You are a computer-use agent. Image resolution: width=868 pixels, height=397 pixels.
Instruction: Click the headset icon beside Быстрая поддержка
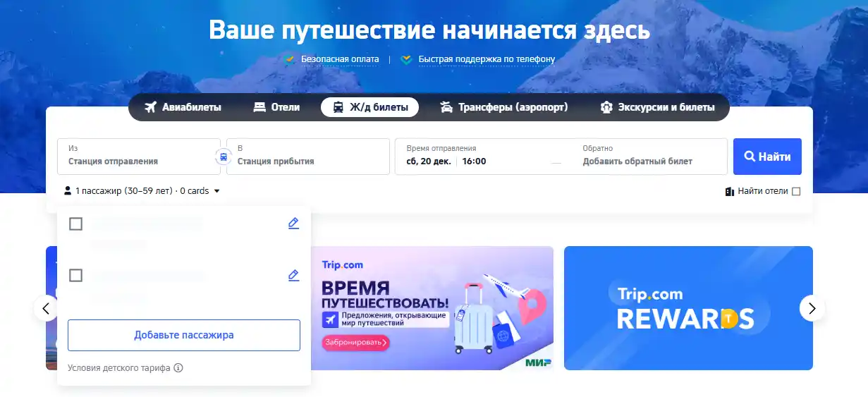tap(406, 60)
